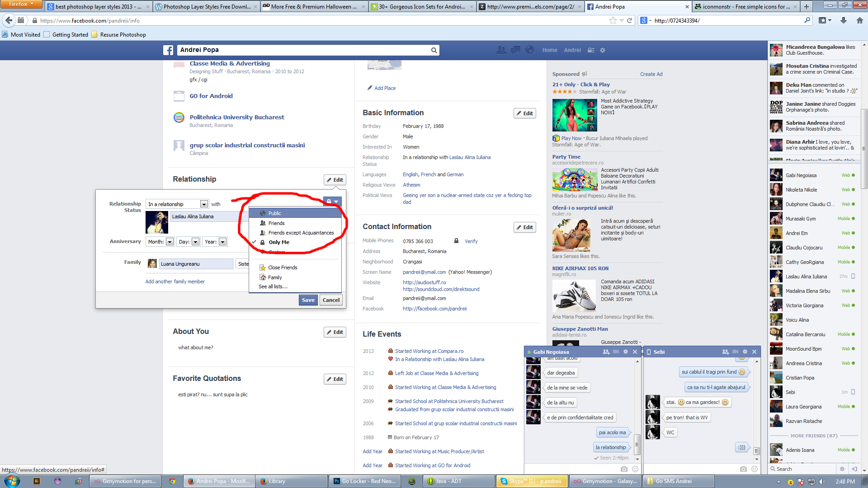Image resolution: width=868 pixels, height=488 pixels.
Task: Open the emoticon picker in the Gabi Negoiasa chat
Action: (635, 469)
